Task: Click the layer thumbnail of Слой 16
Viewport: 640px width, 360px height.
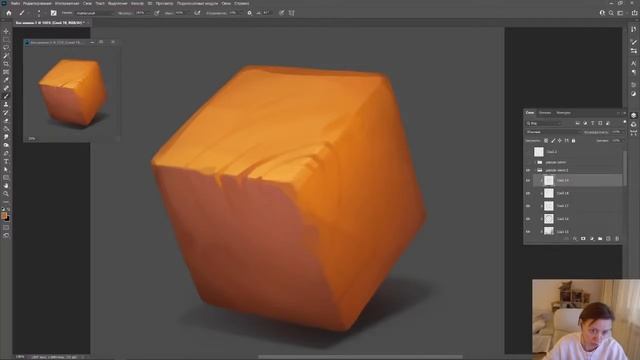Action: point(549,219)
